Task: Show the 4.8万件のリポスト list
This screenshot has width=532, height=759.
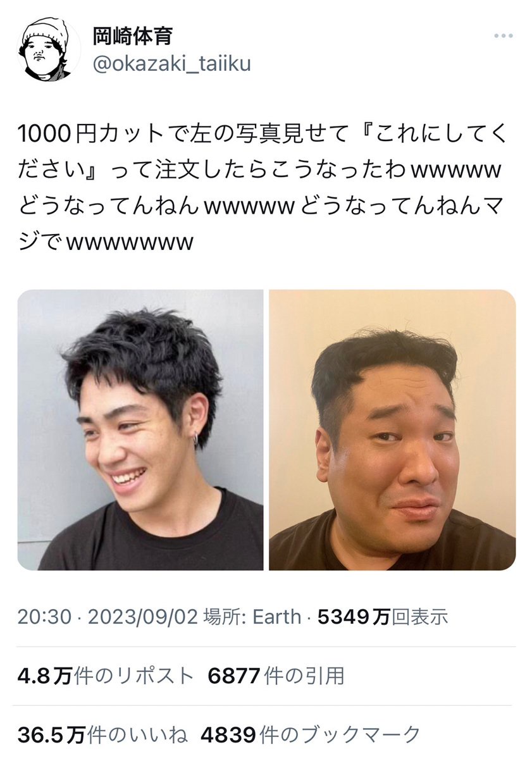Action: 105,676
